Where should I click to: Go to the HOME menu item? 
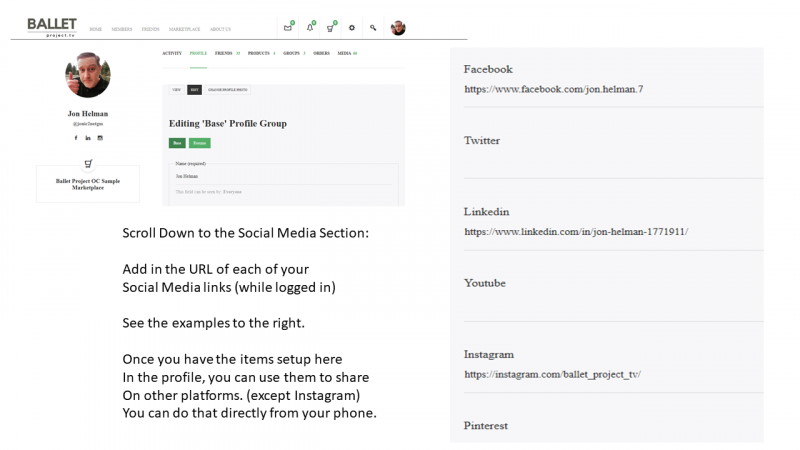tap(95, 30)
